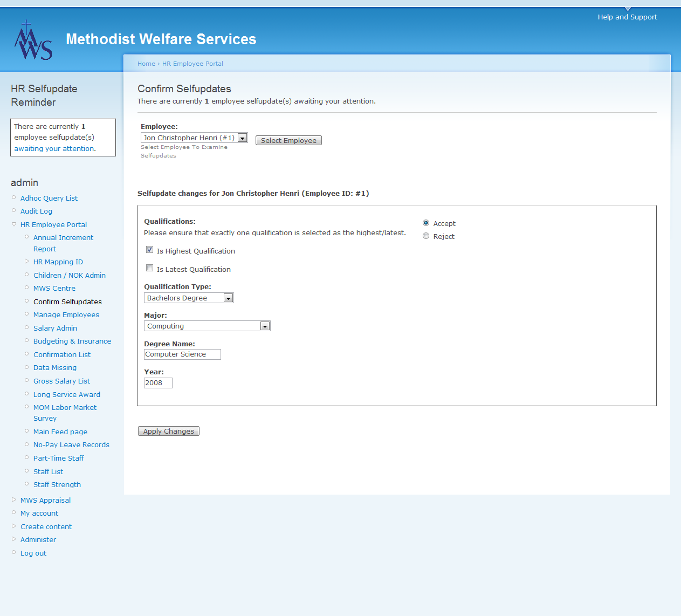Open the Employee dropdown list
681x616 pixels.
coord(194,138)
